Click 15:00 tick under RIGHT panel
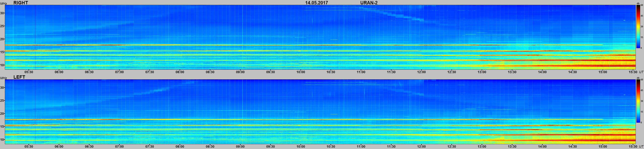Screen dimensions: 644x149 (x=603, y=72)
